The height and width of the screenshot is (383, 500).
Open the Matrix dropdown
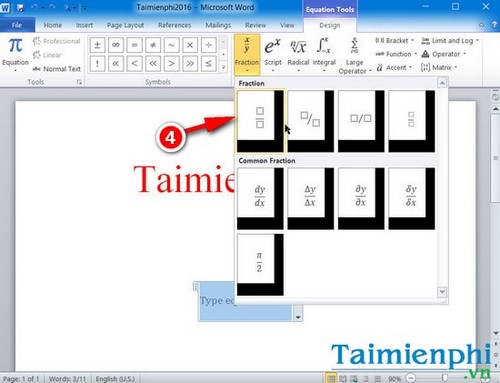(x=439, y=68)
